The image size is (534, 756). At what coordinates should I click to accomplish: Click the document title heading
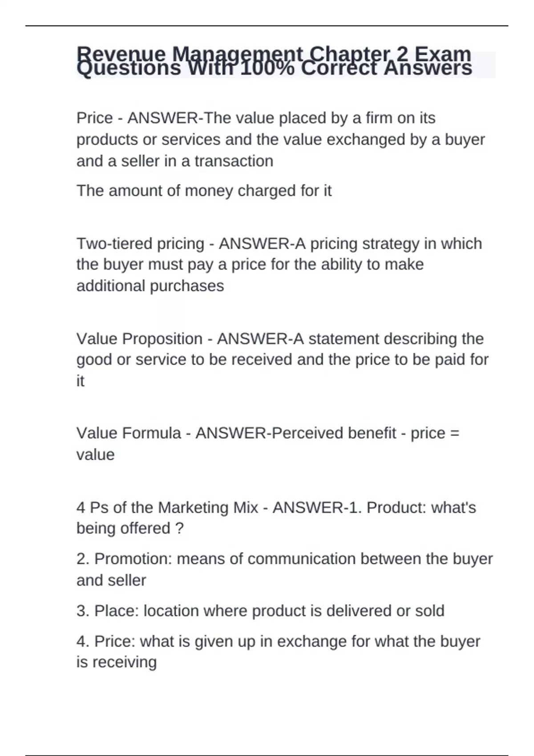click(x=274, y=61)
